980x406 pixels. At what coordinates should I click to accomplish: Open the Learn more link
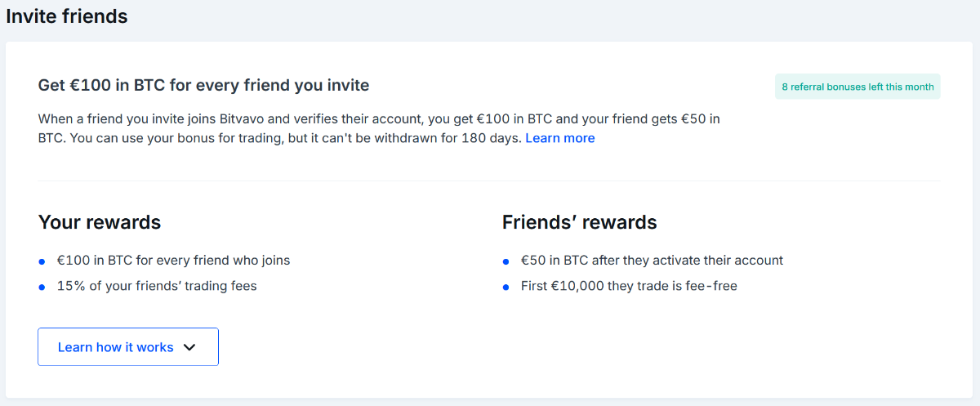point(559,138)
